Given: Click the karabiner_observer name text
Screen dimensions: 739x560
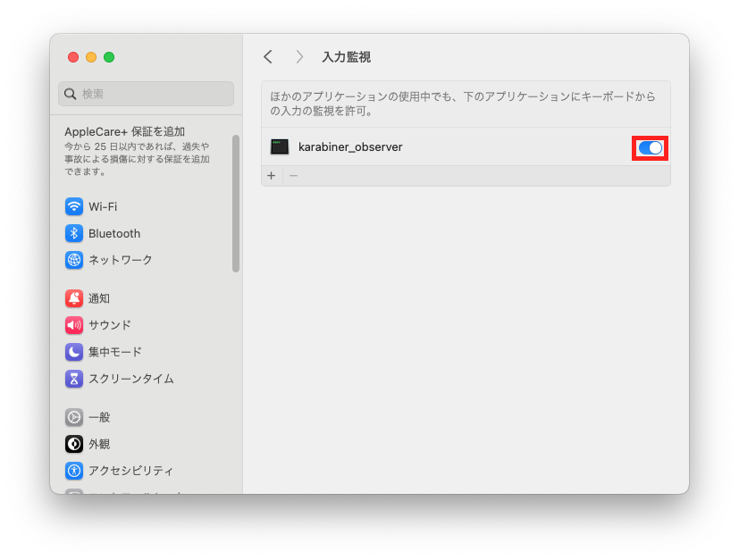Looking at the screenshot, I should 350,147.
